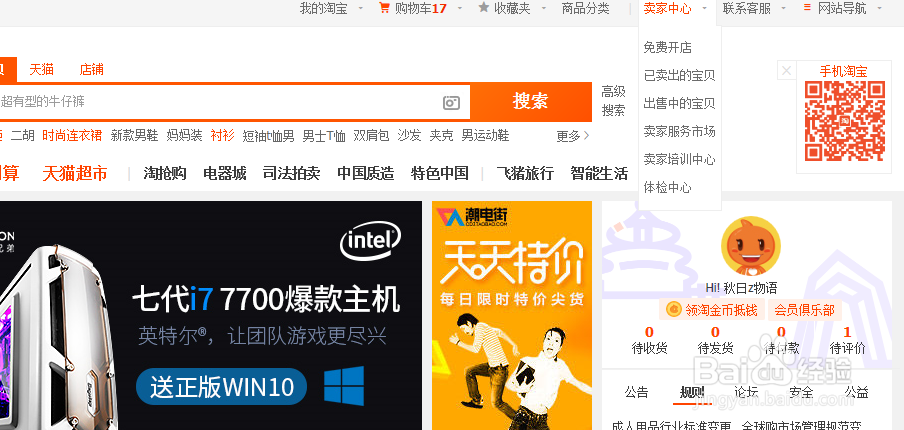Open 中国质造 navigation link

click(x=366, y=173)
